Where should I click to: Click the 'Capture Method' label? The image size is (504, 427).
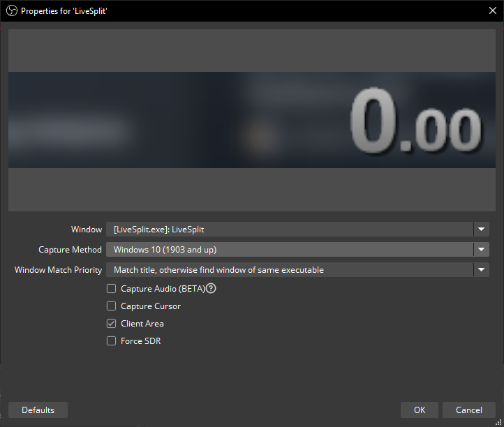[x=70, y=250]
